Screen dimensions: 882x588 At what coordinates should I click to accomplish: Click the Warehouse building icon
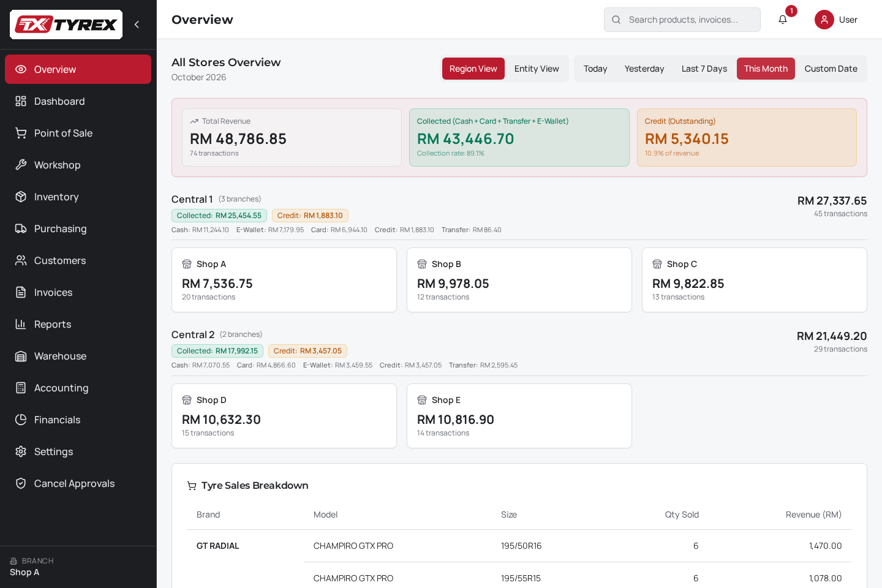pyautogui.click(x=21, y=356)
